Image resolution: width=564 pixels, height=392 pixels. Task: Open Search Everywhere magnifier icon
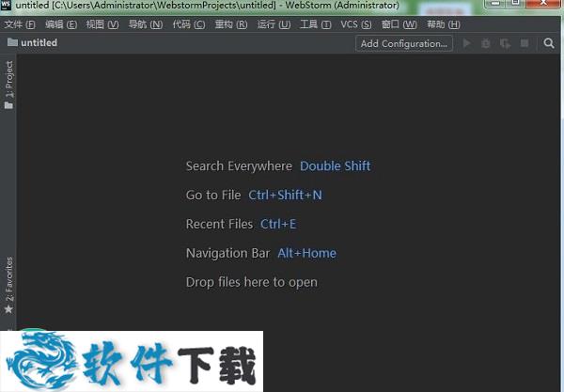[549, 43]
